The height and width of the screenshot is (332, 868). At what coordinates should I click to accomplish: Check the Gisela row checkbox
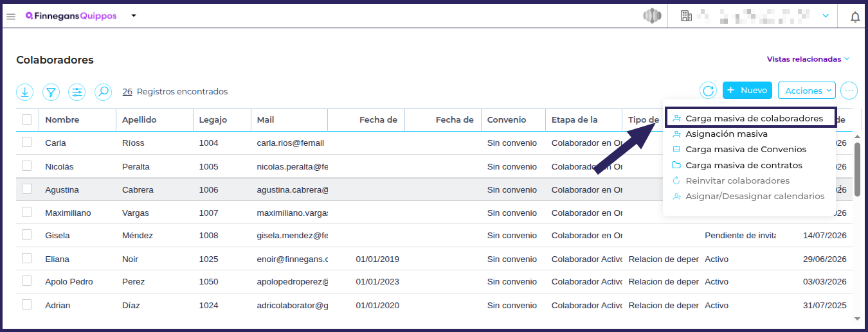[27, 235]
